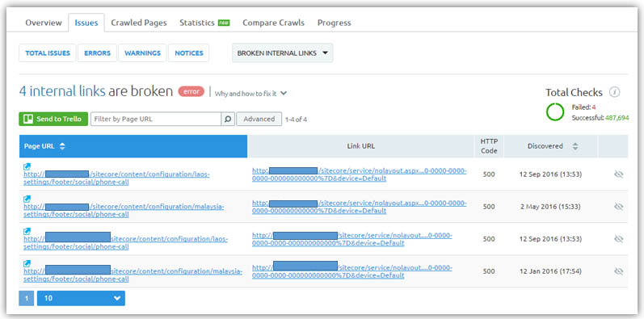Image resolution: width=644 pixels, height=319 pixels.
Task: Open external link icon in 12 Jan 2016 row
Action: pyautogui.click(x=27, y=263)
